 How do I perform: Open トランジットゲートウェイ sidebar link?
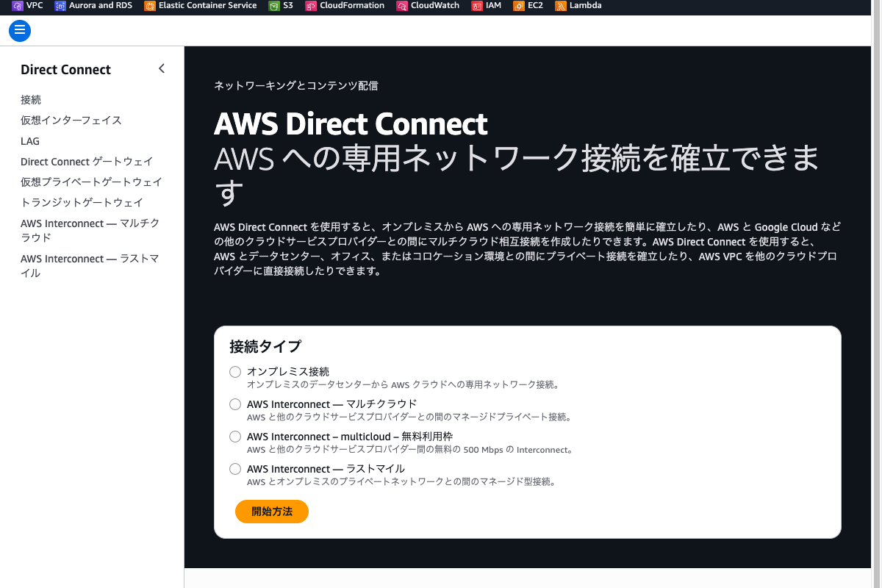82,203
